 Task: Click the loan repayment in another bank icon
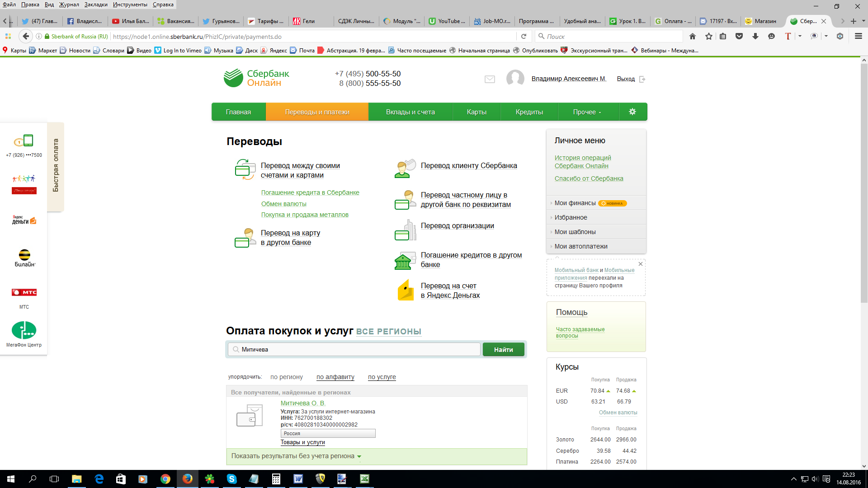405,260
